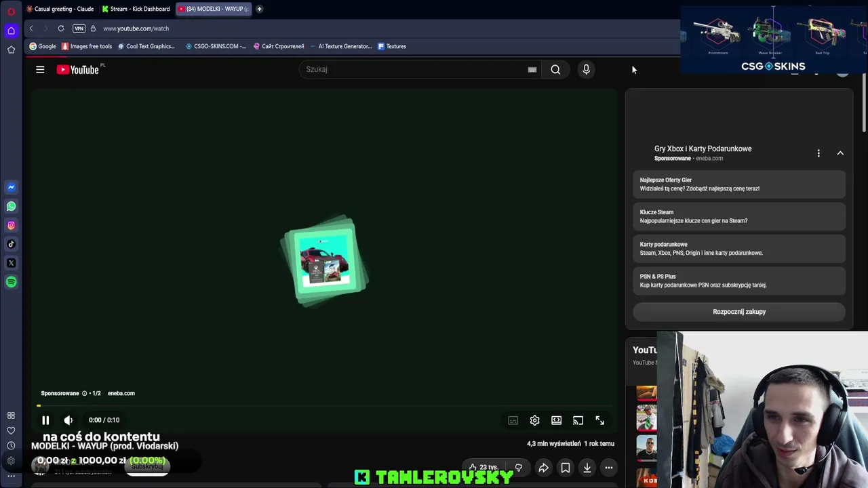The image size is (868, 488).
Task: Open the sidebar heart pinboards icon
Action: point(11,430)
